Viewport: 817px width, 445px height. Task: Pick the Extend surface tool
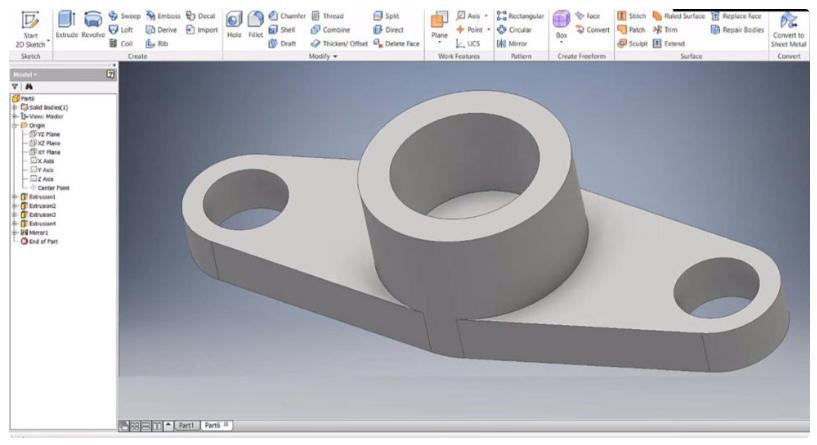(669, 43)
